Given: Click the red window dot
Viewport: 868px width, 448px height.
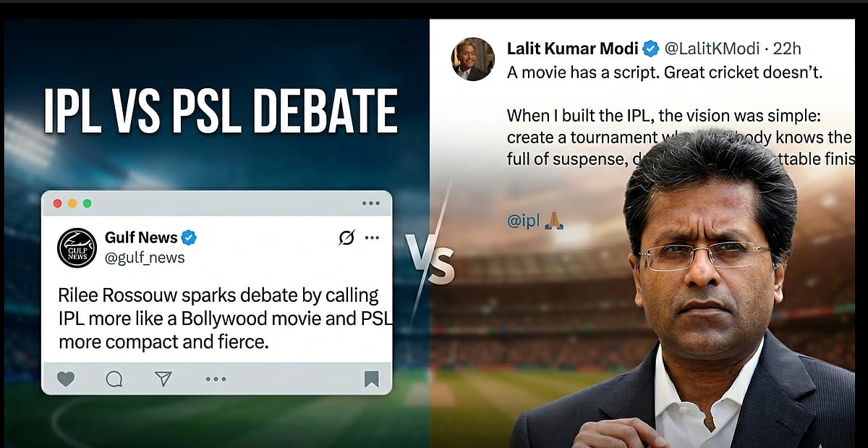Looking at the screenshot, I should pos(57,203).
